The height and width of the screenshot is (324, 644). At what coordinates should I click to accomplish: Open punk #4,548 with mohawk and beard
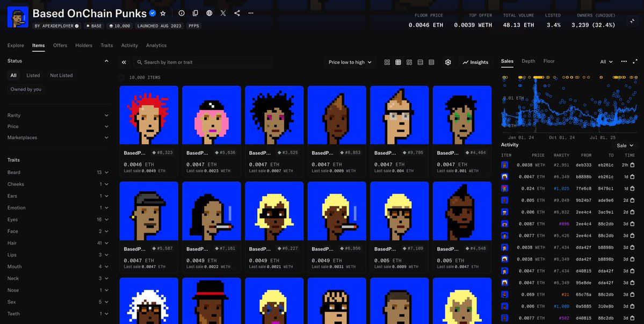click(x=462, y=211)
